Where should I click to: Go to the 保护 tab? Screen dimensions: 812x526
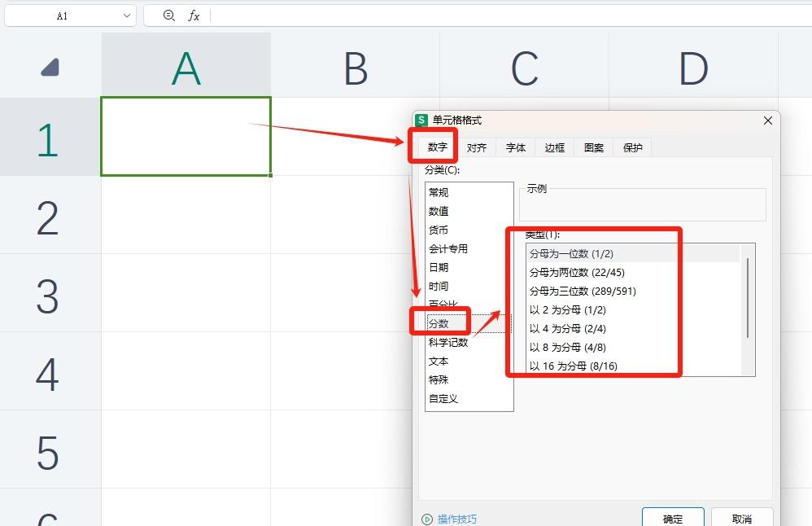point(632,147)
